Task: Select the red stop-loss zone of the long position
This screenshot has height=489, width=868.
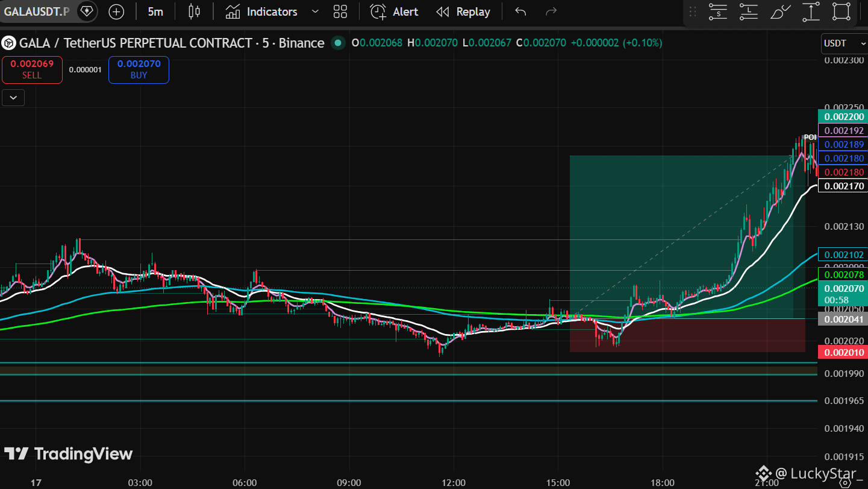Action: (687, 335)
